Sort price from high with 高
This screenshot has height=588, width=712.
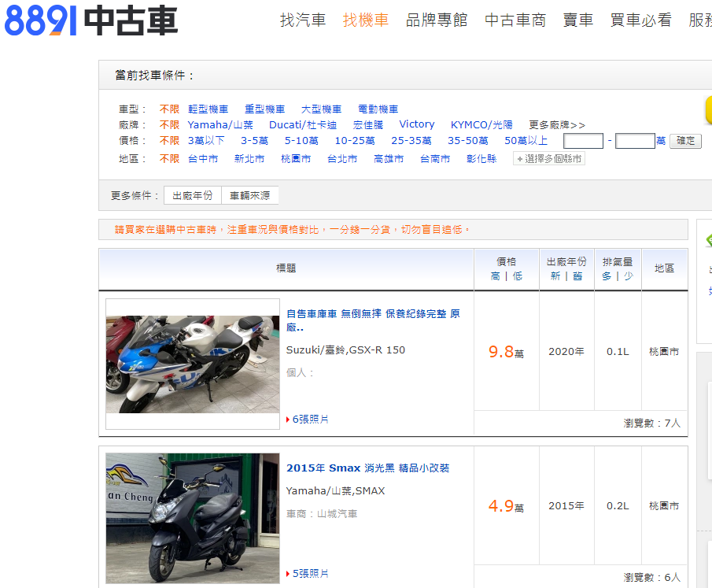495,276
